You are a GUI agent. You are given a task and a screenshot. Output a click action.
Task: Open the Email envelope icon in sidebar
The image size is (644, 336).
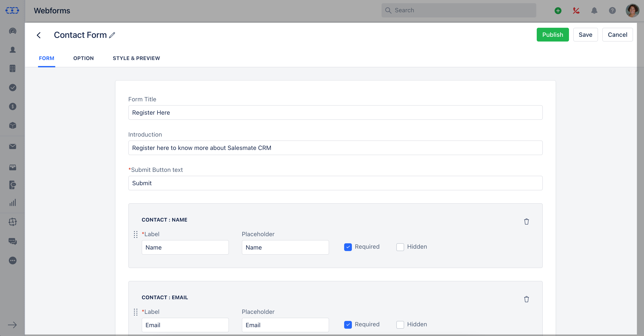[12, 146]
